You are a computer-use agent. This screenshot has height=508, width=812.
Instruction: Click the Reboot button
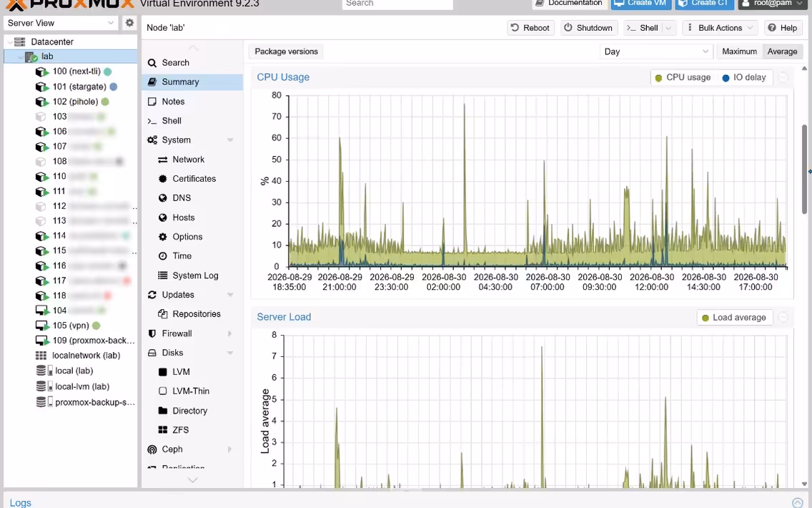pos(530,28)
